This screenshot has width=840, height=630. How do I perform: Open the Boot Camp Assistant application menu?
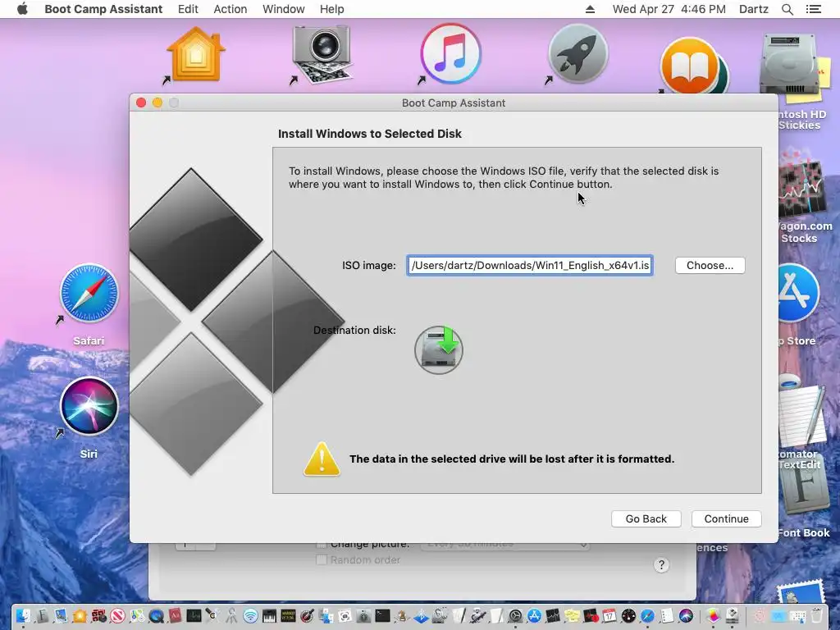pos(103,9)
